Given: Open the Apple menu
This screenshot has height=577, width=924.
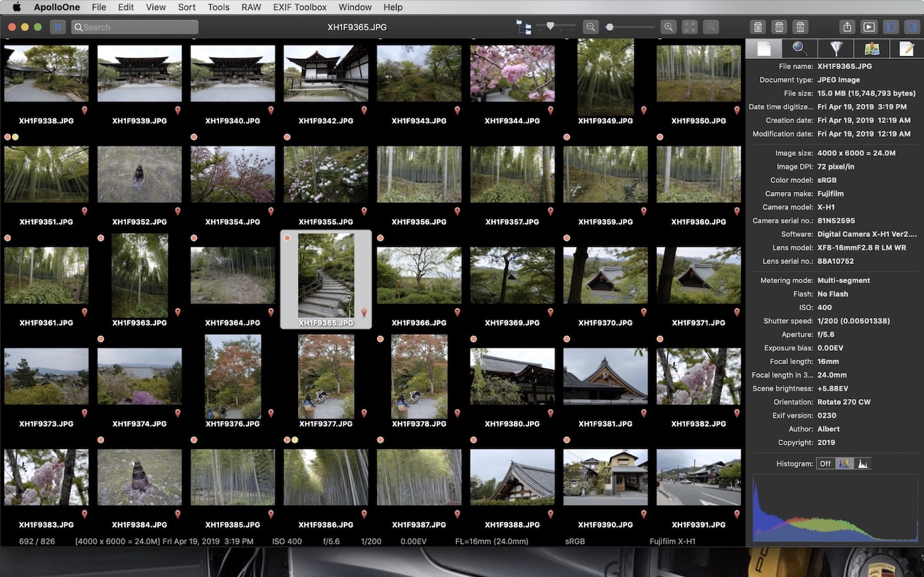Looking at the screenshot, I should pos(17,7).
